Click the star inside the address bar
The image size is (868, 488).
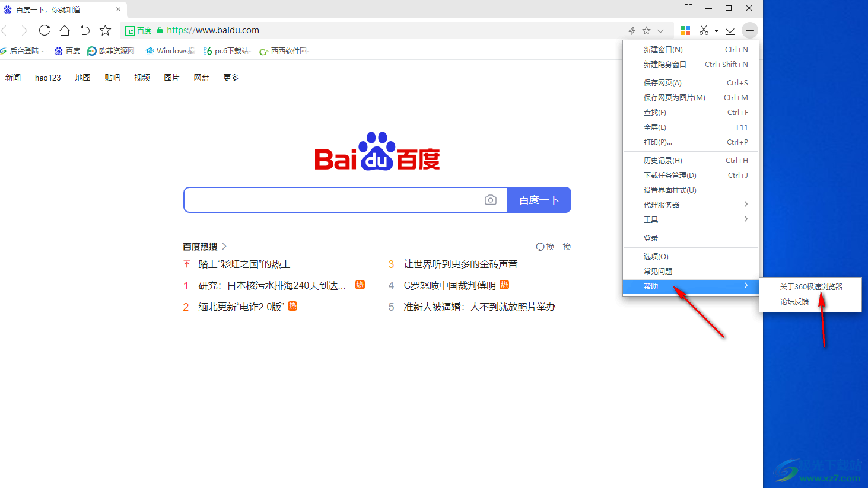point(646,30)
